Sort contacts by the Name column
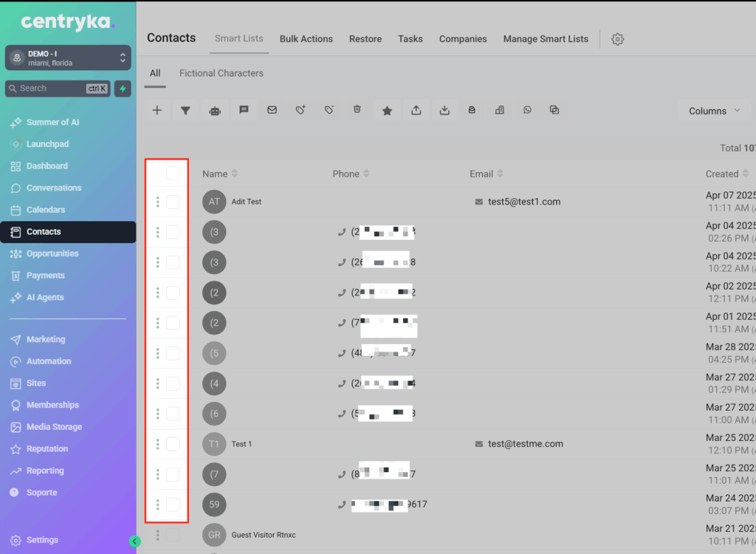 point(220,174)
